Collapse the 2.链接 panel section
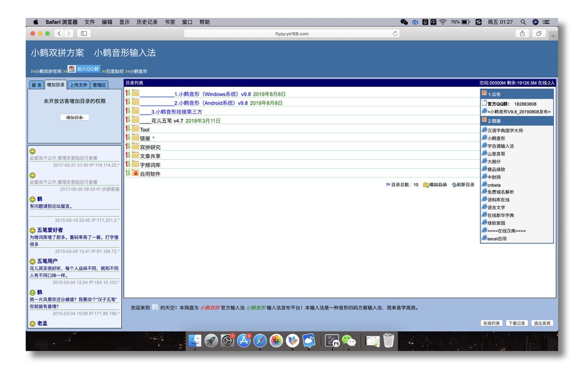The image size is (588, 374). click(x=484, y=120)
